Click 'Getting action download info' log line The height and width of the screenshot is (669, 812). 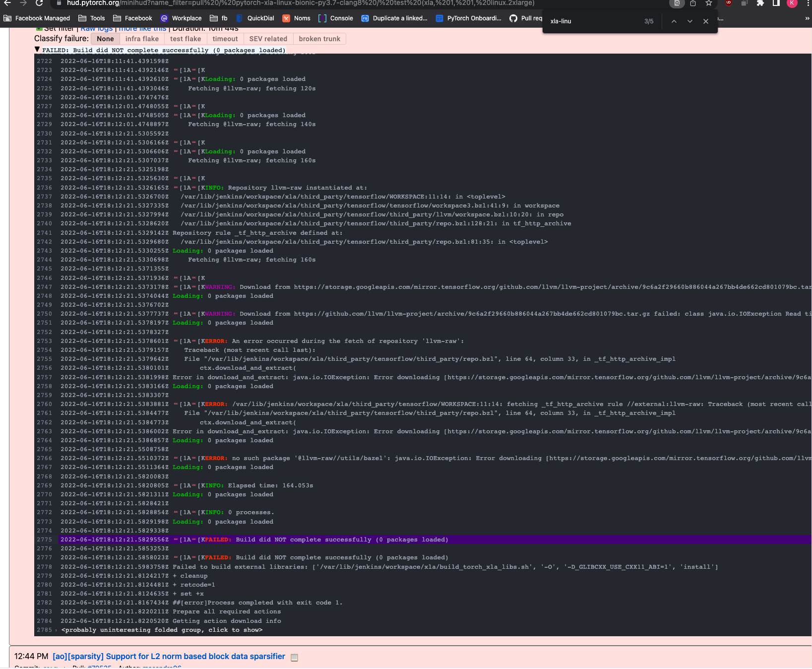(227, 621)
